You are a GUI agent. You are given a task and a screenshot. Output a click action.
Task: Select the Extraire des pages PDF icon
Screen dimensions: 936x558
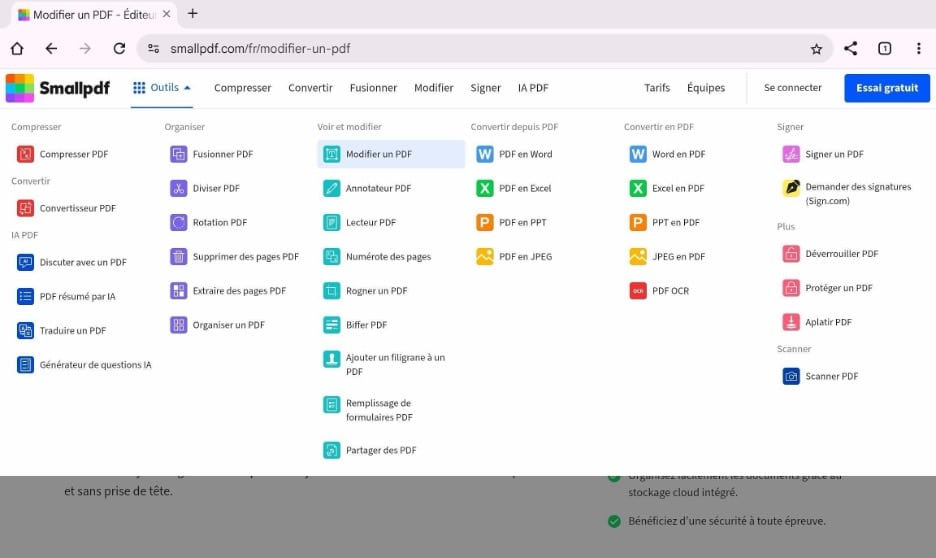pyautogui.click(x=178, y=291)
